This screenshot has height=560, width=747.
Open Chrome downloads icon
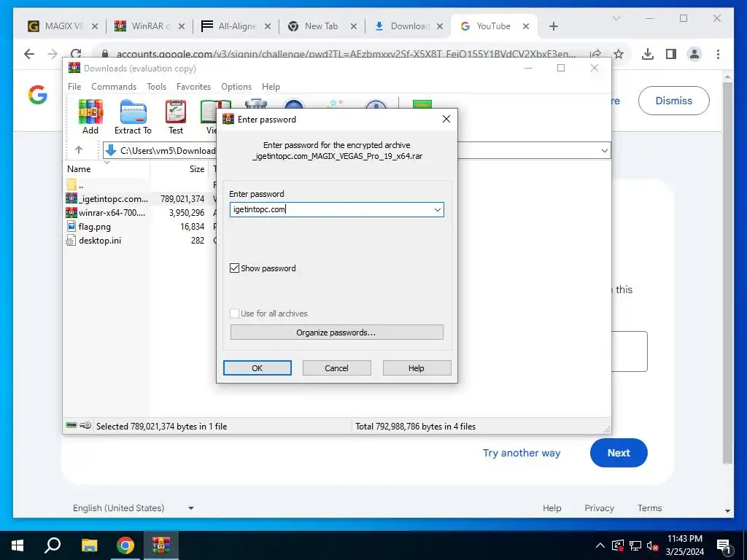(648, 54)
